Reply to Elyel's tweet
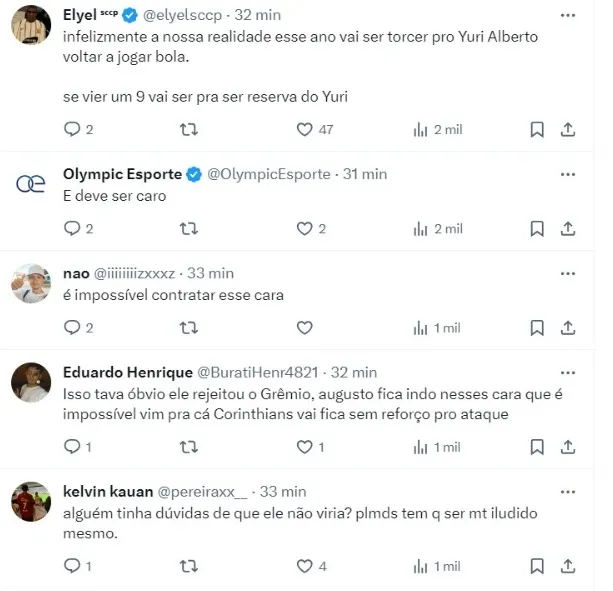The image size is (613, 591). pos(72,129)
